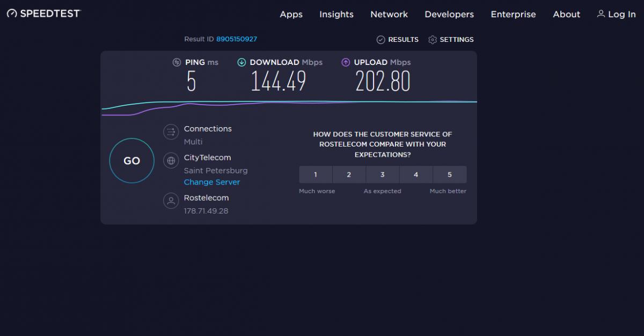This screenshot has height=336, width=644.
Task: Click the Speedtest gauge logo icon
Action: point(12,13)
